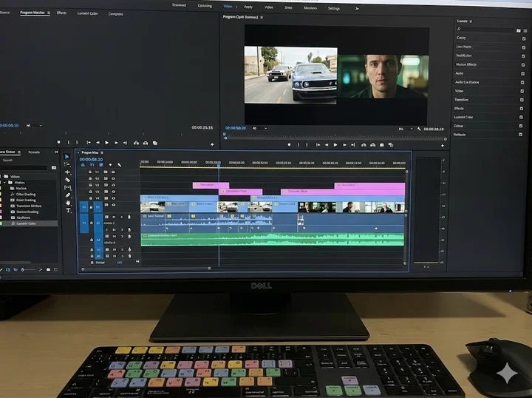Click Go to In in Program monitor
The height and width of the screenshot is (398, 532).
(318, 145)
